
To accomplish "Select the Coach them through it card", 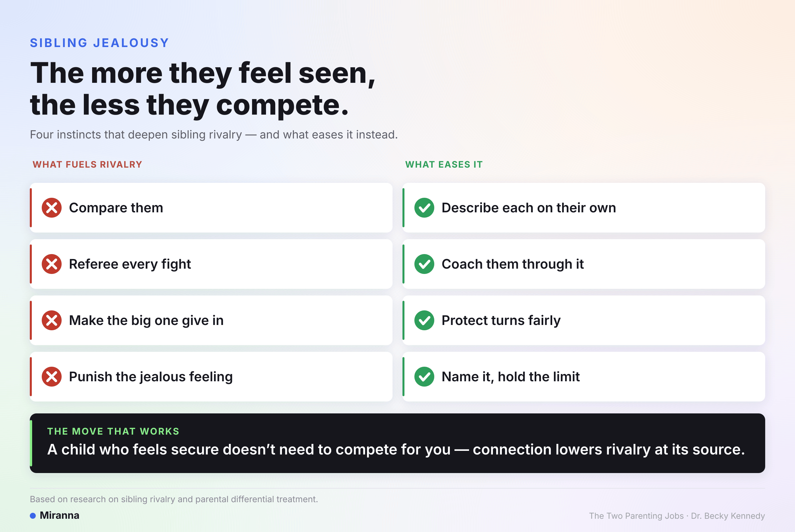I will pos(584,264).
